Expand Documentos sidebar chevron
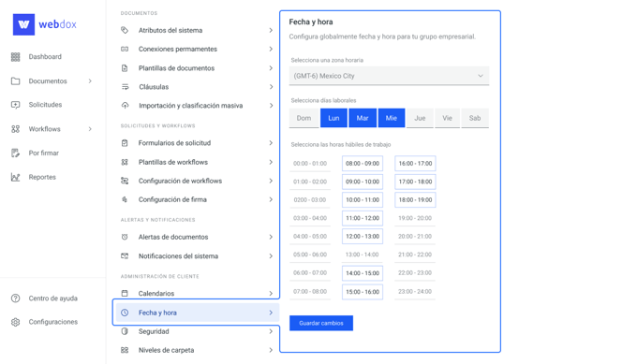This screenshot has height=364, width=637. (90, 81)
